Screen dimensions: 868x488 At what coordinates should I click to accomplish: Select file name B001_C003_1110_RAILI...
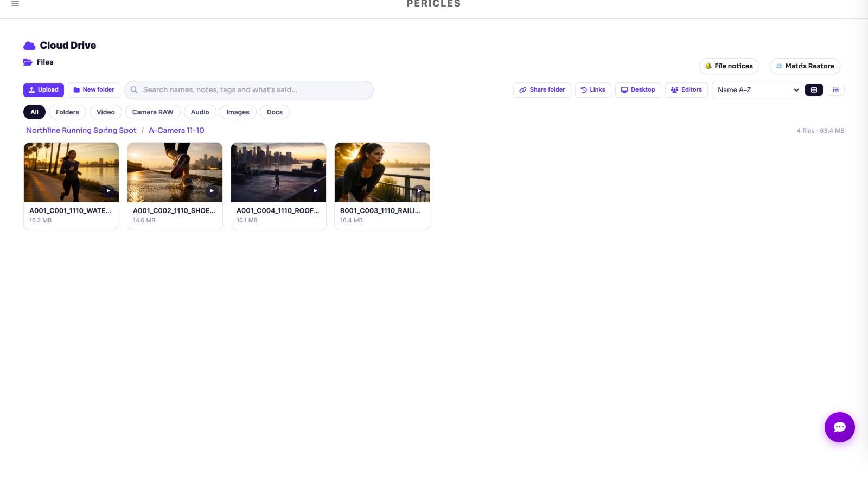point(380,211)
